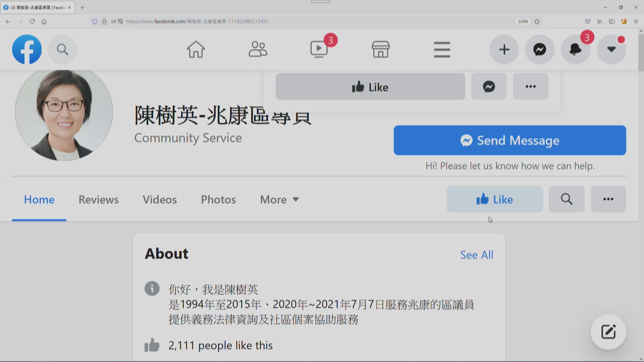Open the page options ellipsis menu
The width and height of the screenshot is (644, 362).
tap(608, 199)
